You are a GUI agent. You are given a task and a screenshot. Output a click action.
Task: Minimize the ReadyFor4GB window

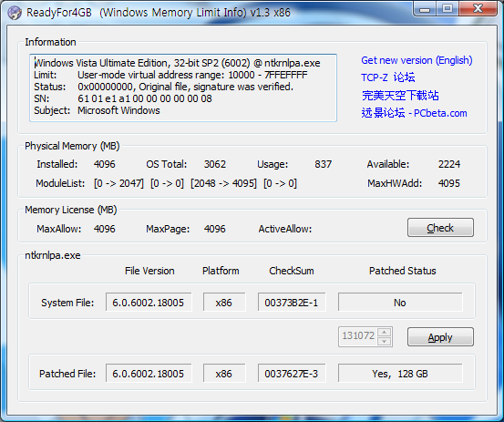pyautogui.click(x=425, y=9)
